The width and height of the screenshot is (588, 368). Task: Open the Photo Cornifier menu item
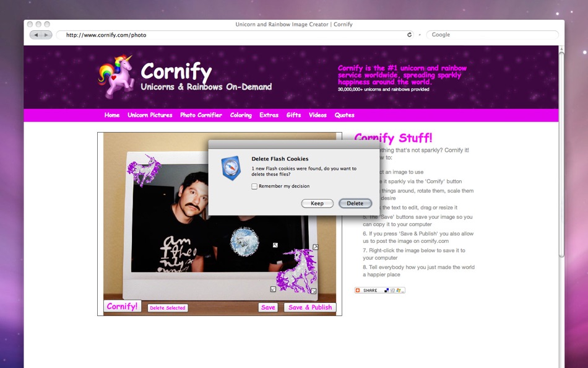pyautogui.click(x=201, y=115)
